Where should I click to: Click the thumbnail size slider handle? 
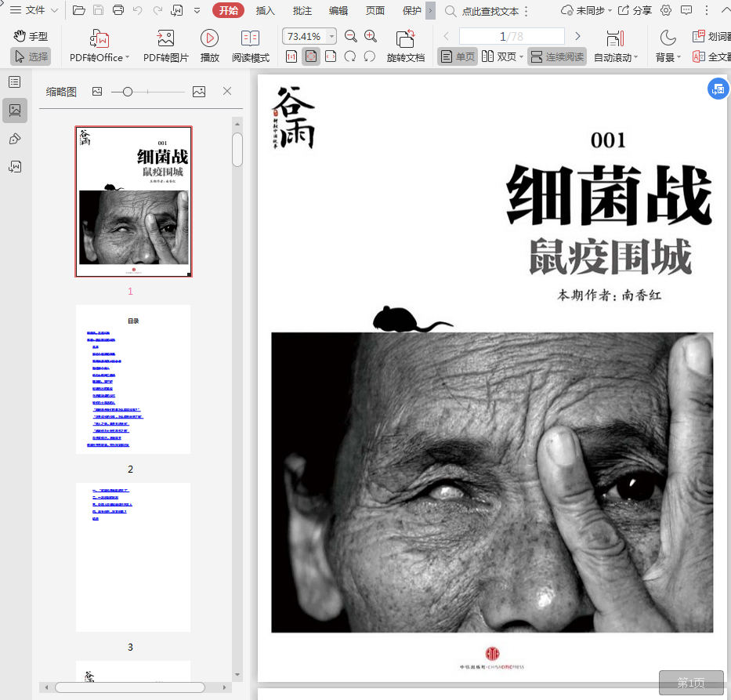point(128,92)
